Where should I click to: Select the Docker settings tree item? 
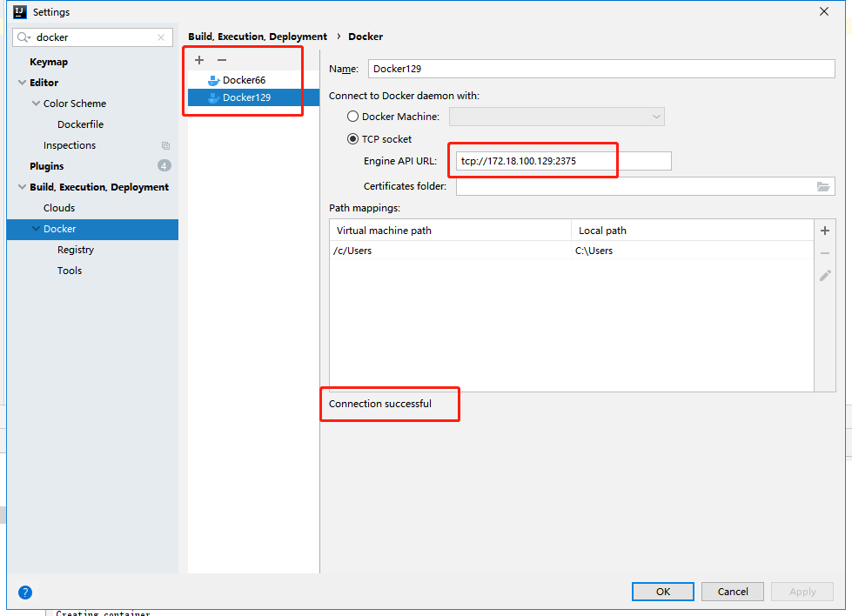point(92,229)
